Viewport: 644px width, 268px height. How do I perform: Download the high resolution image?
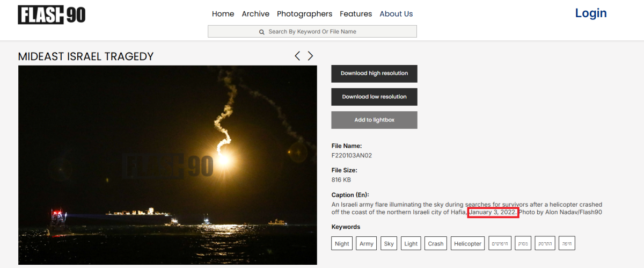pyautogui.click(x=374, y=74)
